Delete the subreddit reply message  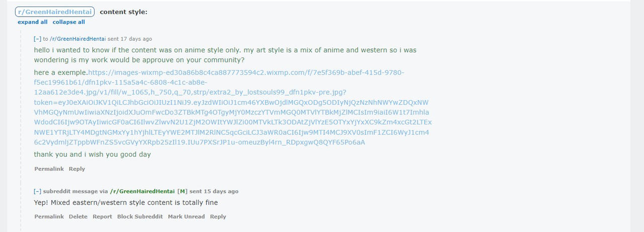(x=78, y=217)
